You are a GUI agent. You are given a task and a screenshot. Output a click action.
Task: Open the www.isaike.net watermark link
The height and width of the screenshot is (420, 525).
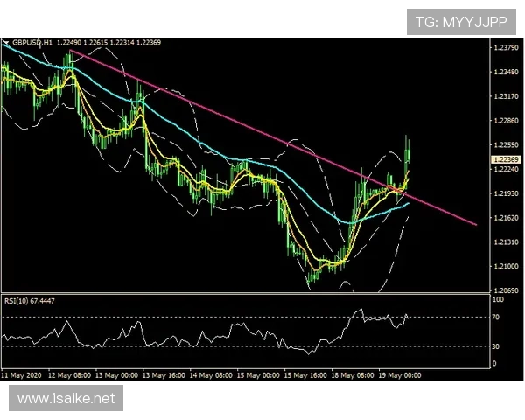click(66, 399)
